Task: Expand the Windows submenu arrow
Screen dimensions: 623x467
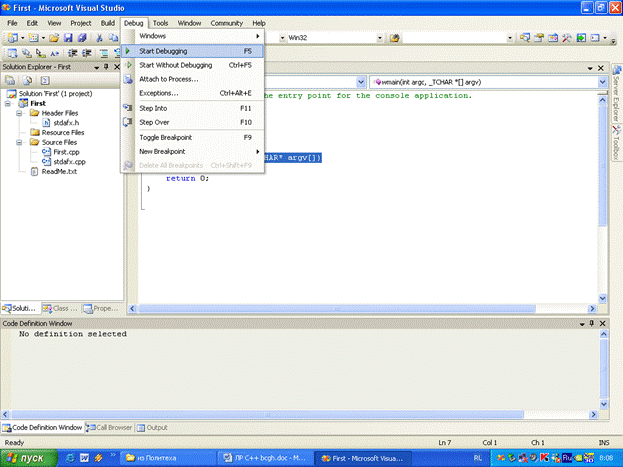Action: coord(258,36)
